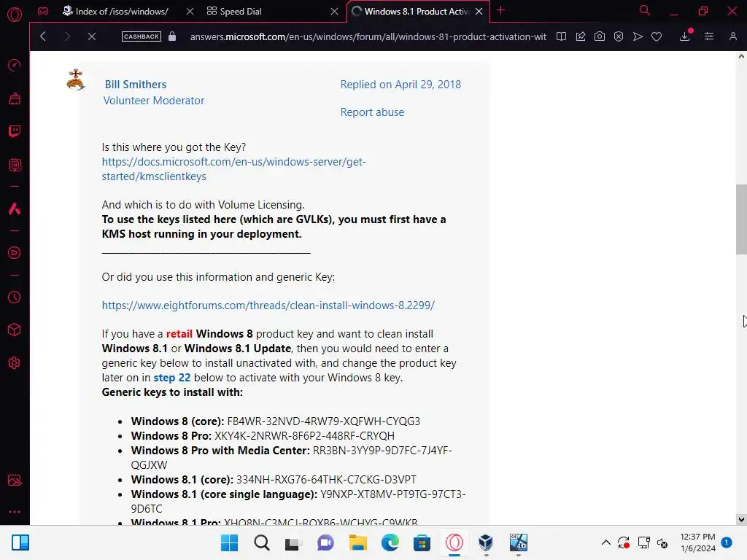Open Extensions cube icon in sidebar
The height and width of the screenshot is (560, 747).
click(15, 330)
